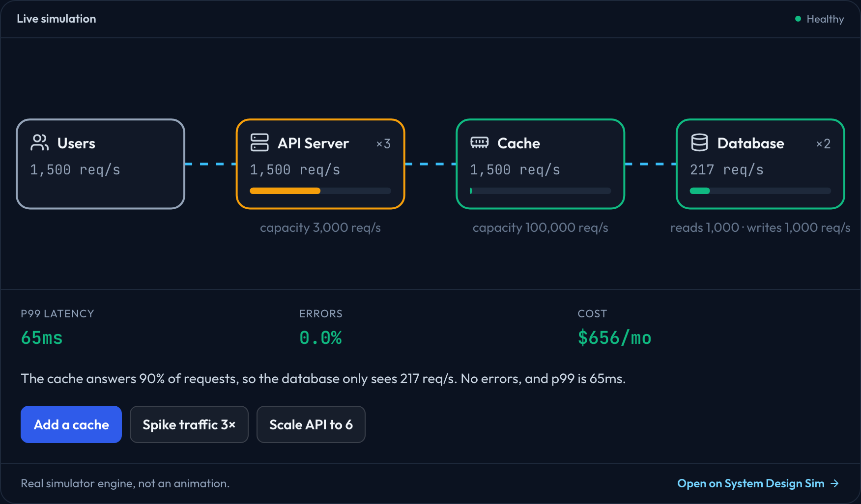This screenshot has height=504, width=861.
Task: Click the reads 1,000 · writes 1,000 req/s label
Action: pyautogui.click(x=760, y=227)
